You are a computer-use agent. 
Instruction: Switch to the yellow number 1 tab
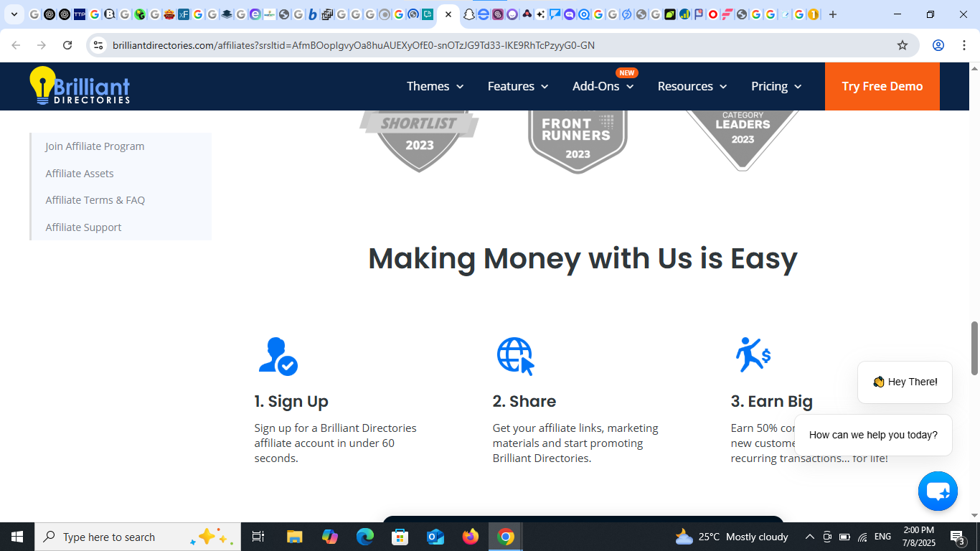[x=813, y=14]
